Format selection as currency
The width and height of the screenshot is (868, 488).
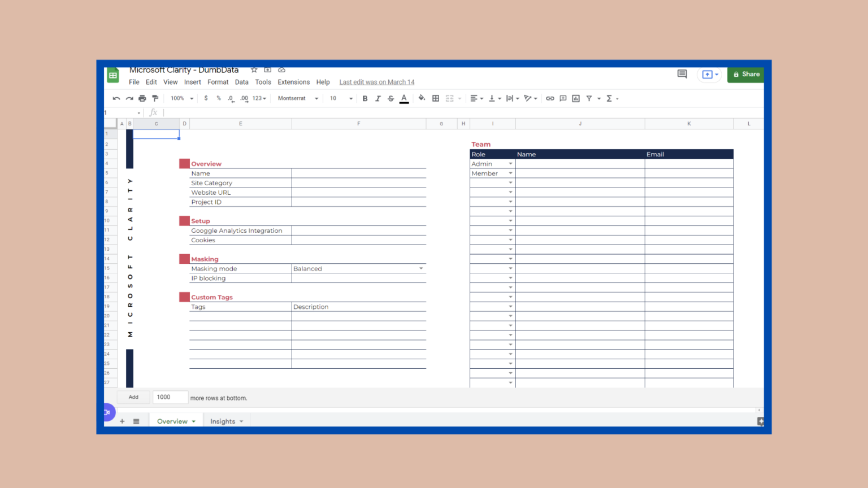coord(206,98)
